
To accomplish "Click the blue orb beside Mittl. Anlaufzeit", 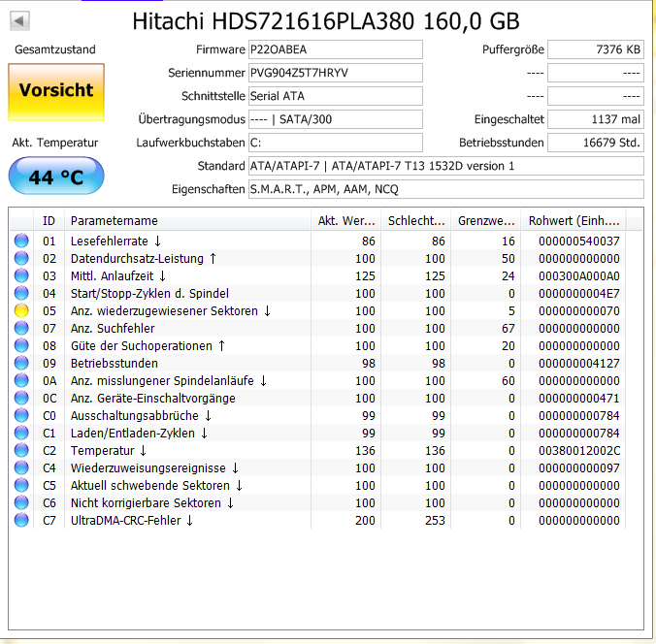I will pyautogui.click(x=21, y=276).
